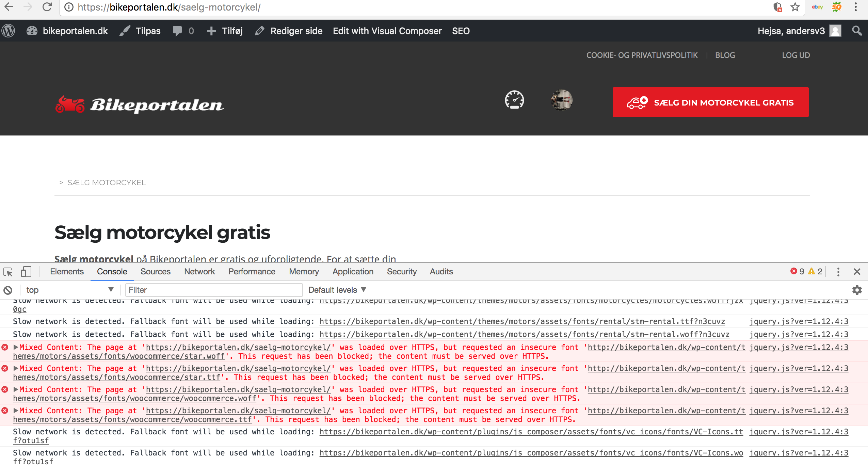The image size is (868, 465).
Task: Click the speedometer icon in site header
Action: (x=514, y=100)
